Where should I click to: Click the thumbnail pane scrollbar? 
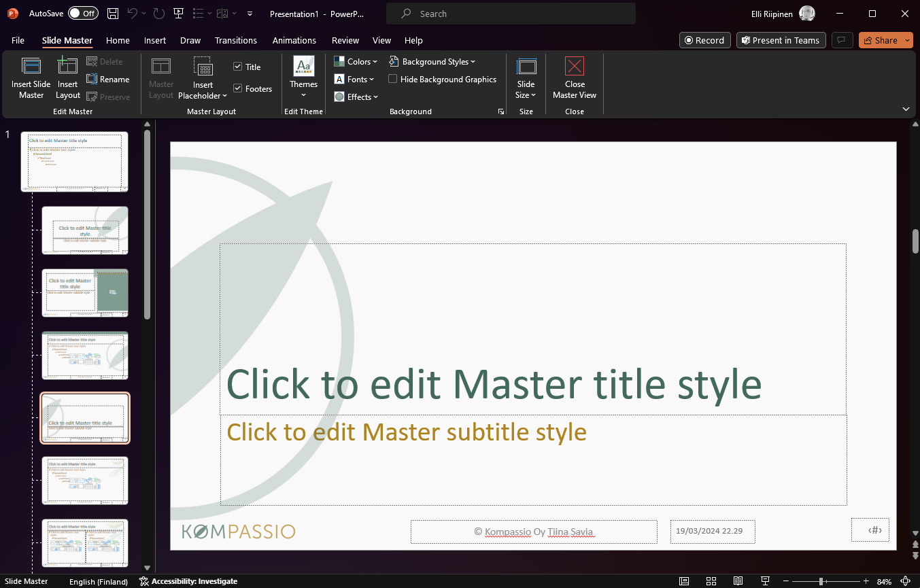[x=147, y=224]
